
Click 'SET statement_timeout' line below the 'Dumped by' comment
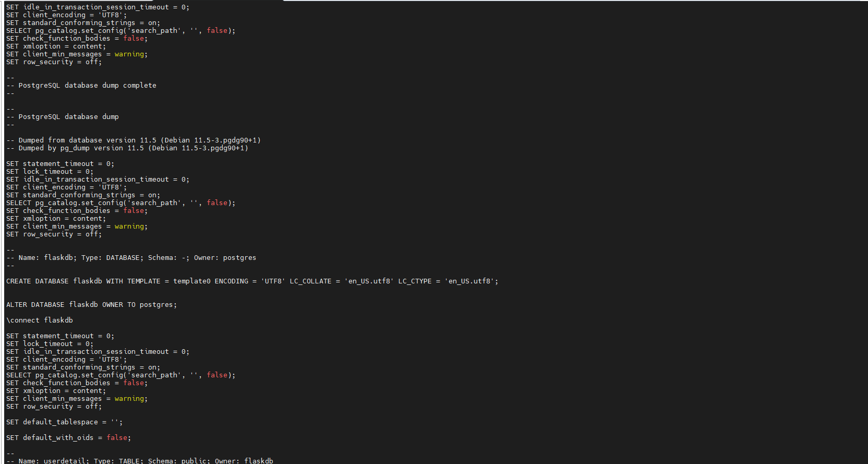tap(61, 164)
